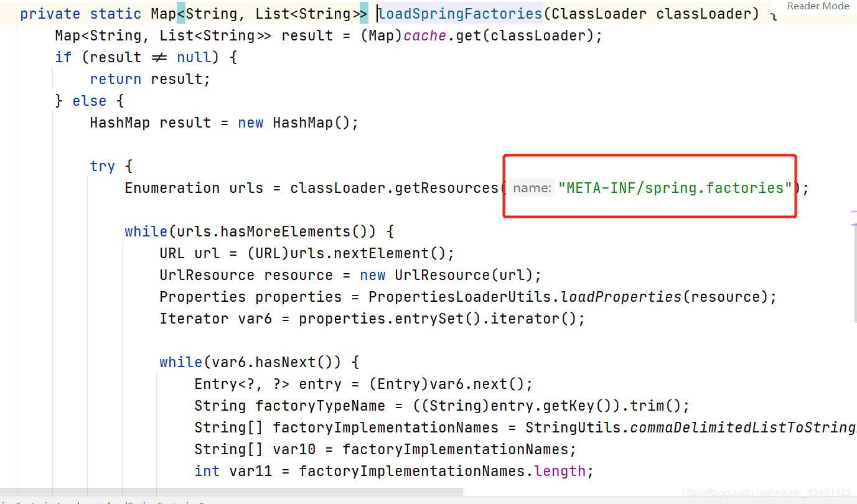Click the italic "cache" field reference

pyautogui.click(x=425, y=35)
